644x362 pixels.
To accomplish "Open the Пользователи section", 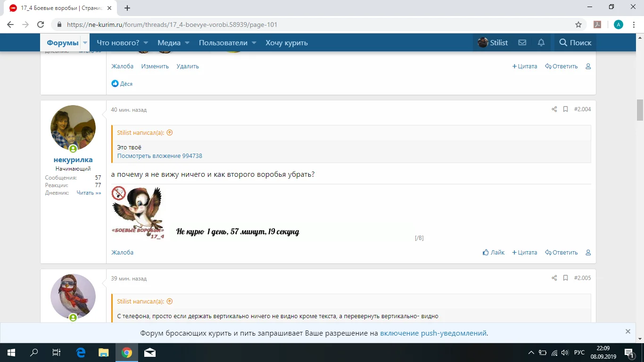I will (223, 43).
